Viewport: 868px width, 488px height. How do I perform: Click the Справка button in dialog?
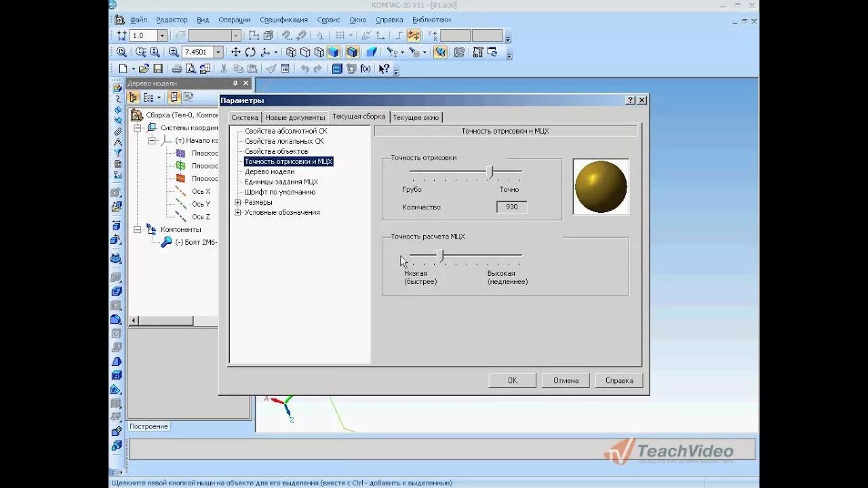(x=619, y=380)
